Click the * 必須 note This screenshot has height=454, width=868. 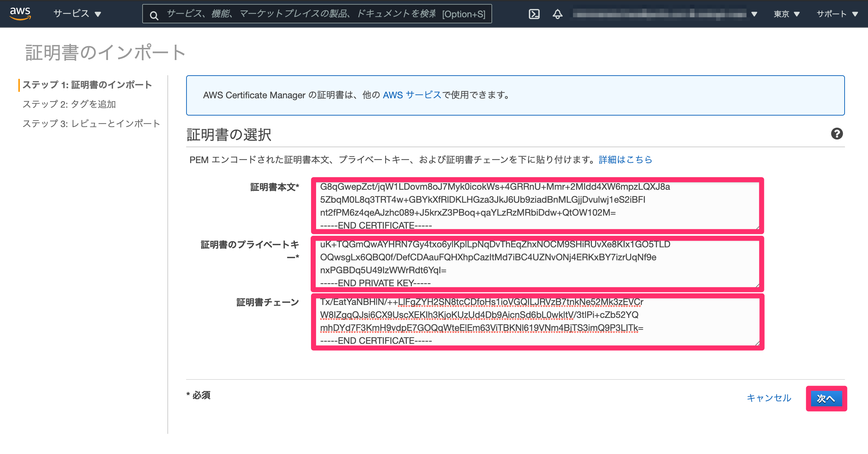pos(198,395)
